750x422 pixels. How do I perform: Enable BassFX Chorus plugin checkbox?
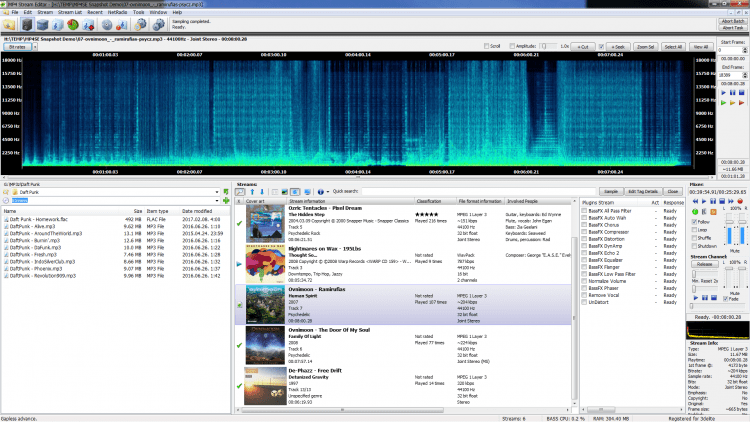[582, 226]
